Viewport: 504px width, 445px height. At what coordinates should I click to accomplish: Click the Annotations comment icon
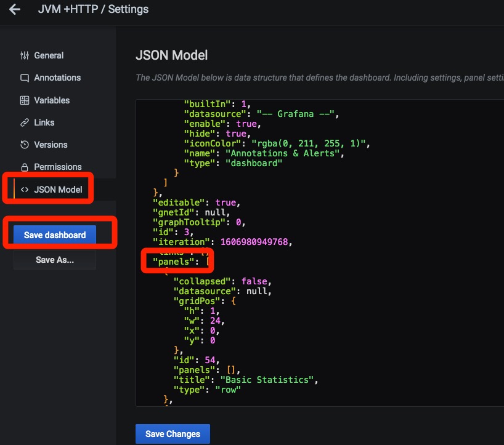click(x=25, y=78)
